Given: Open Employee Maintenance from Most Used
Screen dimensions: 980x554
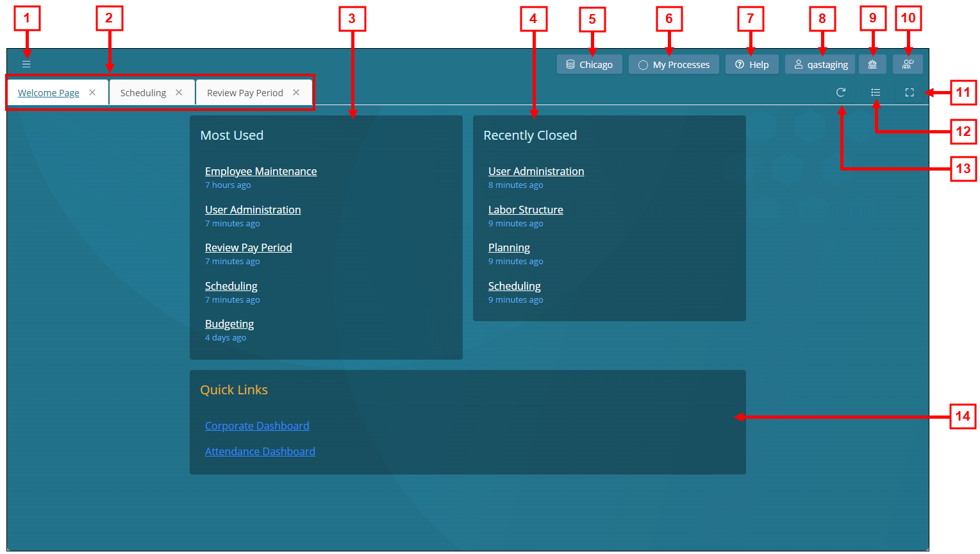Looking at the screenshot, I should (260, 171).
